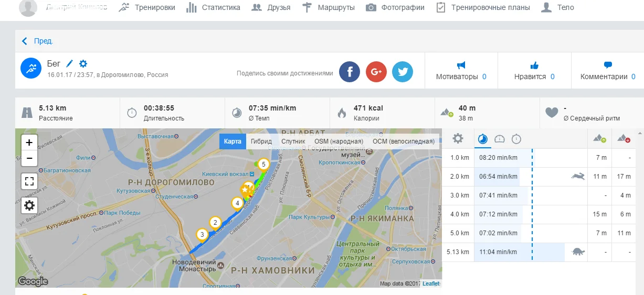Viewport: 644px width, 295px height.
Task: Share workout on Google Plus
Action: (x=376, y=72)
